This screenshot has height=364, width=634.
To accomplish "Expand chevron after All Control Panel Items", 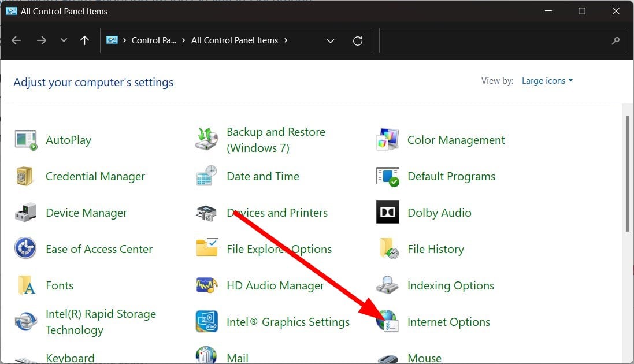I will [x=286, y=40].
